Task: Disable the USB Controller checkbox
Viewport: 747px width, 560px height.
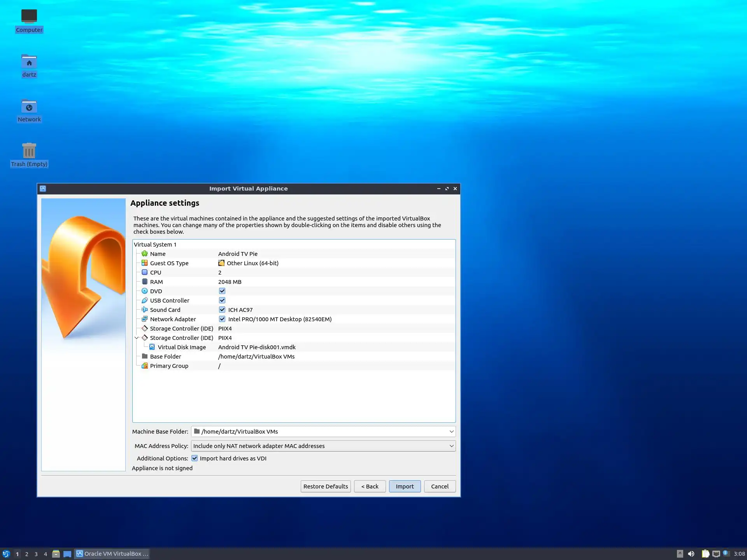Action: pos(222,300)
